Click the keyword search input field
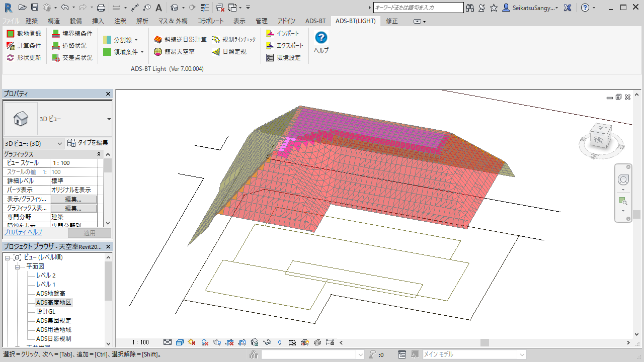644x362 pixels. click(x=418, y=8)
